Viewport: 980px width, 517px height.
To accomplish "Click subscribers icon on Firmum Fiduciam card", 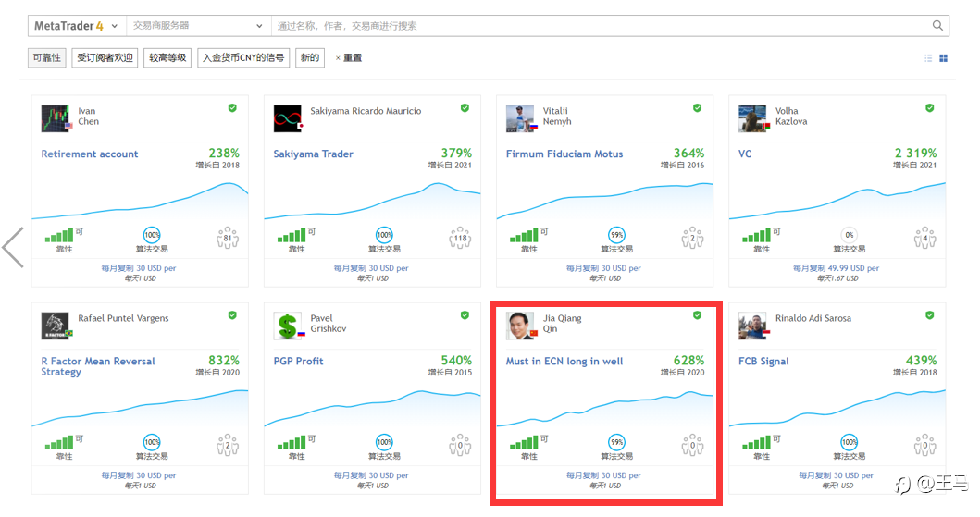I will pyautogui.click(x=692, y=238).
